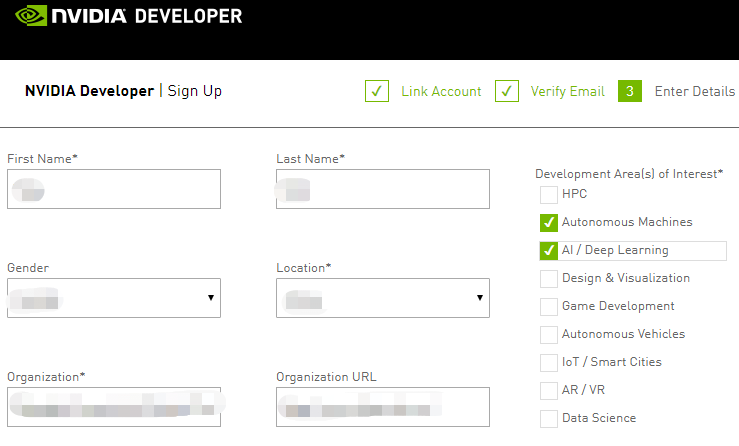Click the 'Sign Up' title text
The height and width of the screenshot is (446, 739).
(195, 91)
